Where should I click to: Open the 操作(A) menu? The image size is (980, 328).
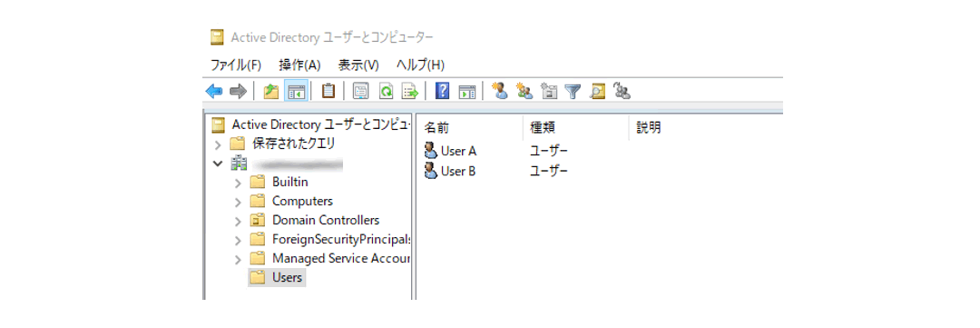coord(299,65)
